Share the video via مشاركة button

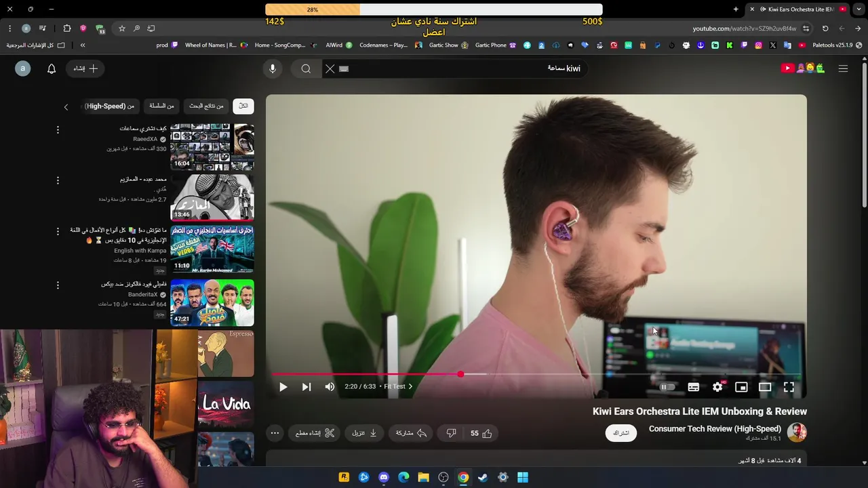pos(412,433)
